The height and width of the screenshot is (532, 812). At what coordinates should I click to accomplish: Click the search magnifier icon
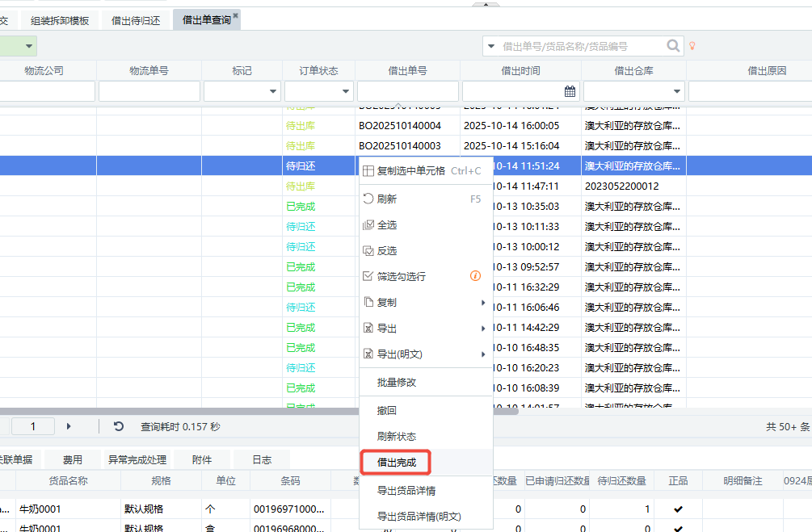[x=673, y=47]
